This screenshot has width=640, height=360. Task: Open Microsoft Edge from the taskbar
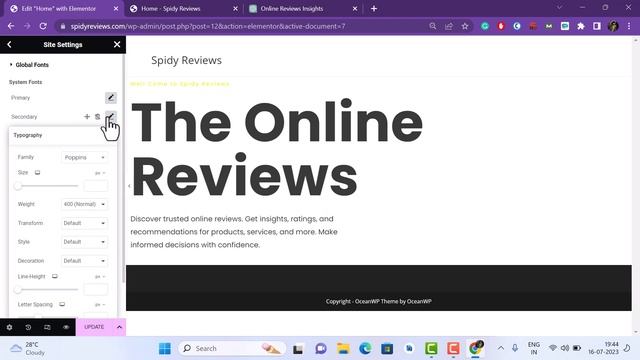pos(365,349)
